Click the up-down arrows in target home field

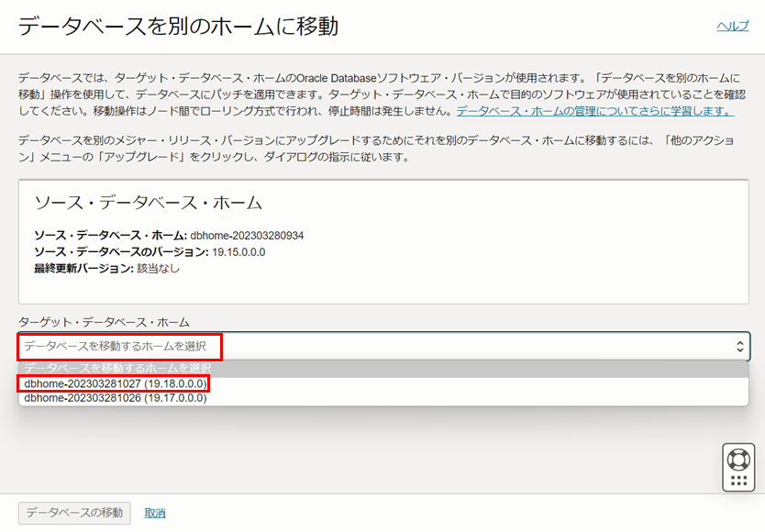point(739,347)
